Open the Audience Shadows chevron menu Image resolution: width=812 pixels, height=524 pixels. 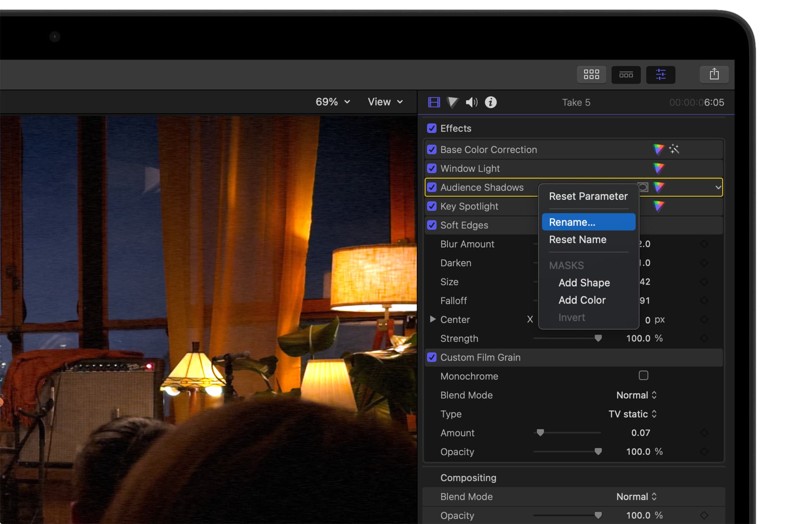pyautogui.click(x=718, y=187)
